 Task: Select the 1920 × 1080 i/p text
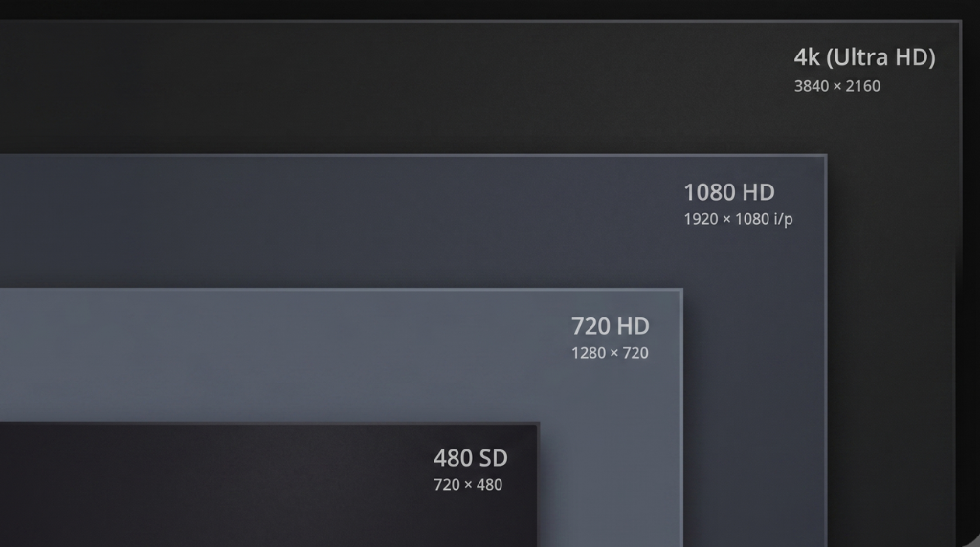pos(738,219)
